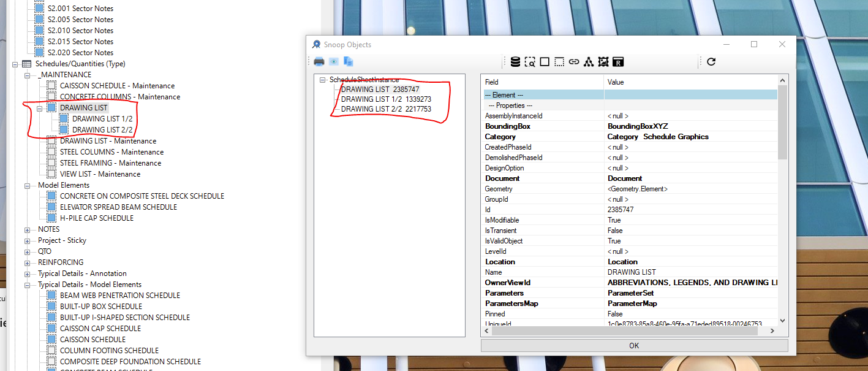The height and width of the screenshot is (371, 868).
Task: Select the dashed-square pick edge snoop icon
Action: (x=559, y=61)
